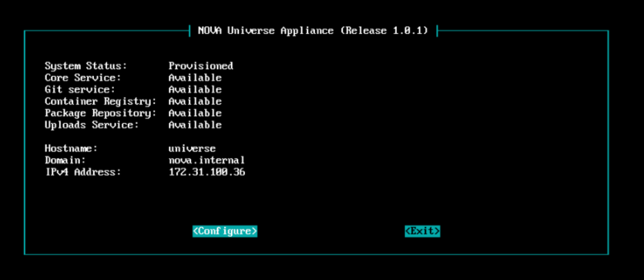Click the Available value for Core Service
644x280 pixels.
click(195, 78)
